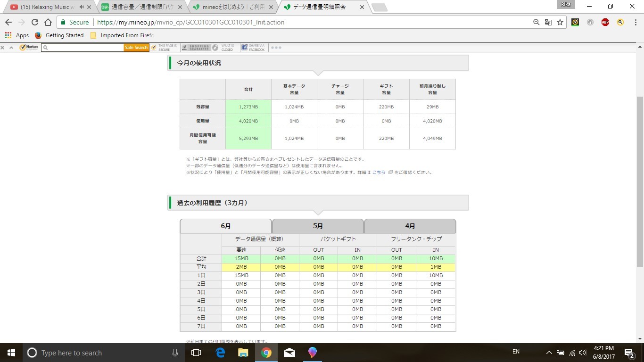Switch to the 5月 usage history tab
Viewport: 644px width, 362px height.
318,226
